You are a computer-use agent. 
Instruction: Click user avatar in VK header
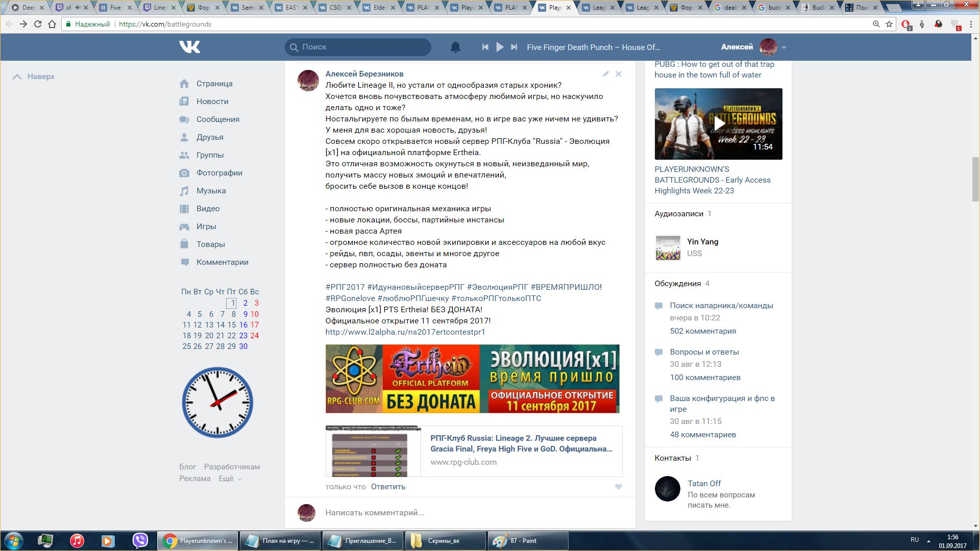[x=768, y=47]
